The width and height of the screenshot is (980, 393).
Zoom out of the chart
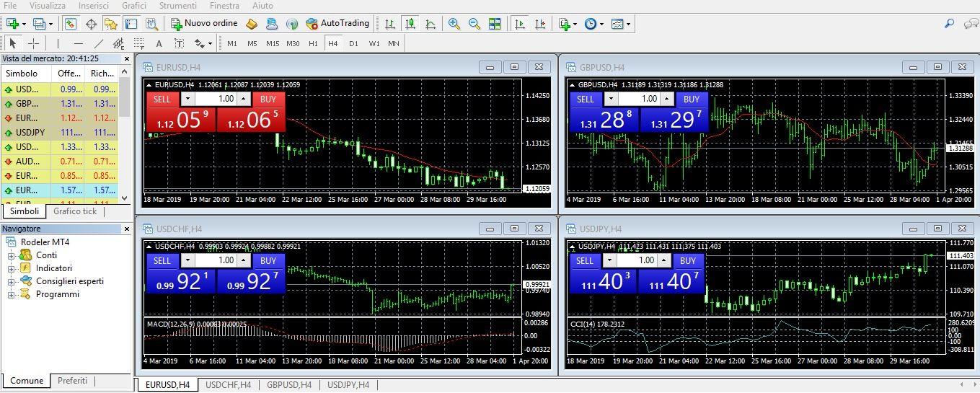point(474,24)
